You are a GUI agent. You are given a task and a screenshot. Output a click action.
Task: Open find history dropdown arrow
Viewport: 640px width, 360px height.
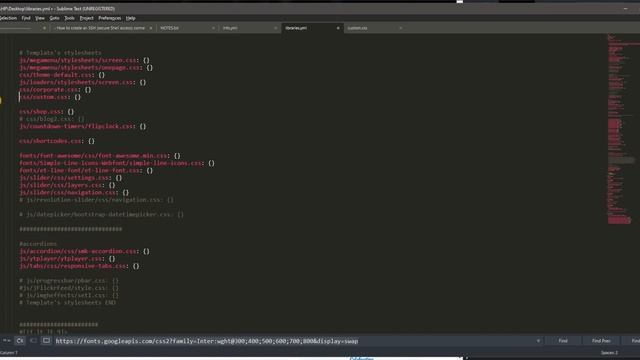[538, 341]
